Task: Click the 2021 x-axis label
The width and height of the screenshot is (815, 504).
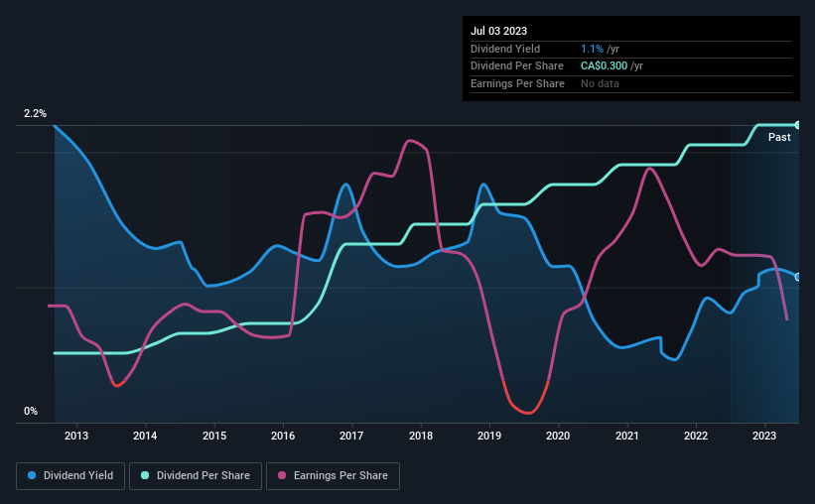Action: (x=626, y=436)
